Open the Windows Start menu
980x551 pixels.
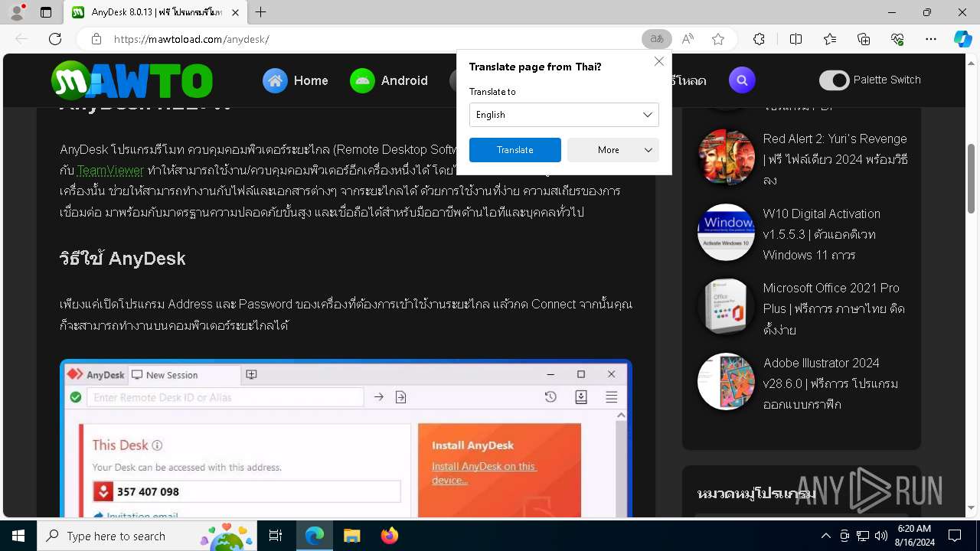point(18,536)
